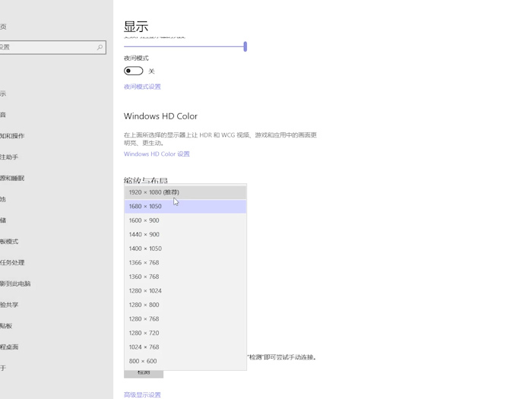Click the brightness slider handle
The height and width of the screenshot is (399, 532).
point(245,46)
